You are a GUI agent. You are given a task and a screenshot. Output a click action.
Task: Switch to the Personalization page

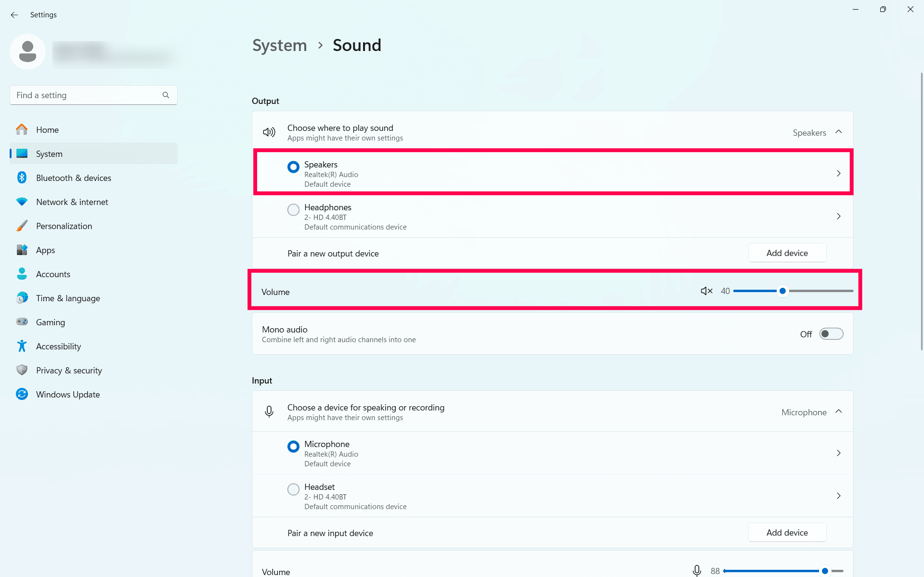(x=64, y=226)
